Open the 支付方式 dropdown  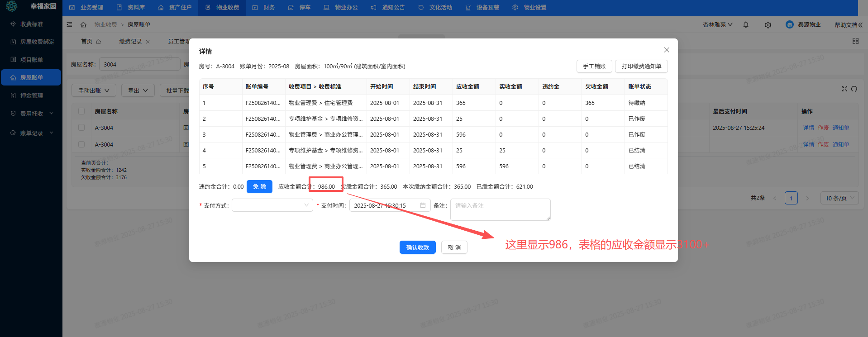click(x=272, y=205)
